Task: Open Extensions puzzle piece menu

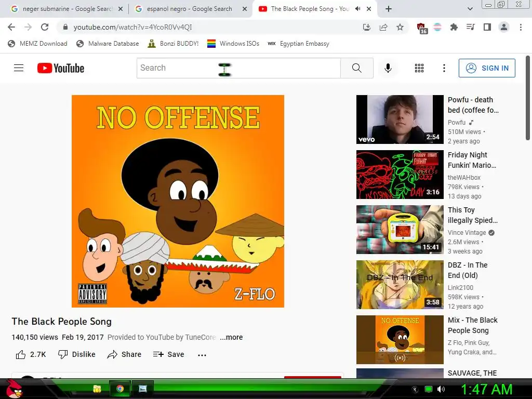Action: [x=454, y=27]
